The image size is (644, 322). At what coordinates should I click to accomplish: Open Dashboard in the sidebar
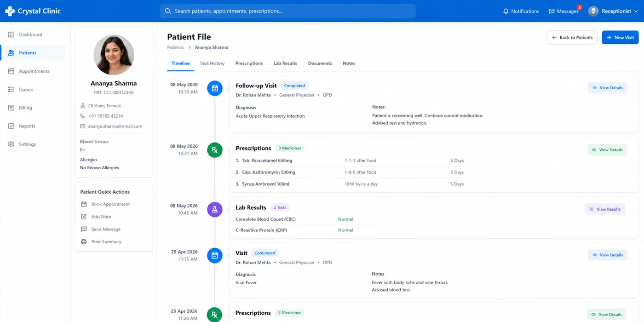[x=33, y=34]
